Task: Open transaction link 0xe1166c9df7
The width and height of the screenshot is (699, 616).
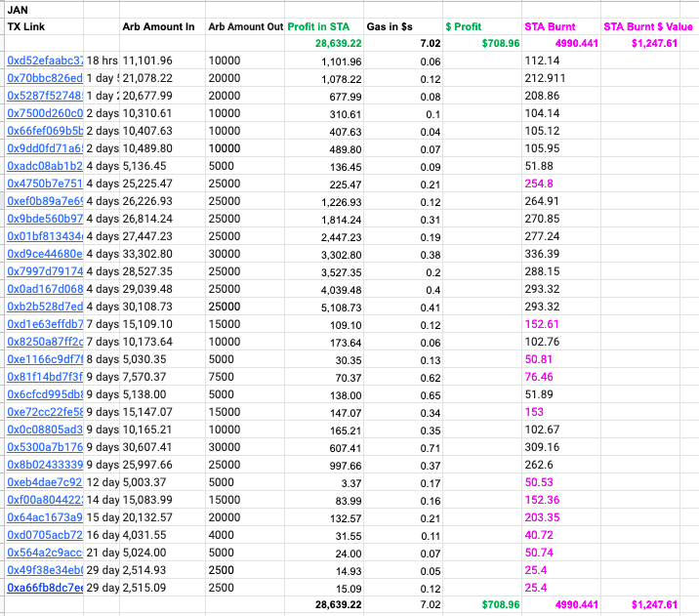Action: point(45,359)
